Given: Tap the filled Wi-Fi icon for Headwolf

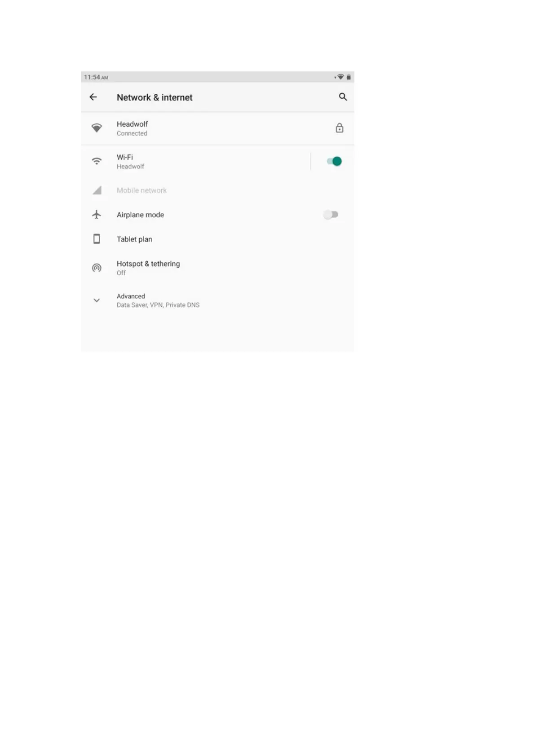Looking at the screenshot, I should point(97,128).
